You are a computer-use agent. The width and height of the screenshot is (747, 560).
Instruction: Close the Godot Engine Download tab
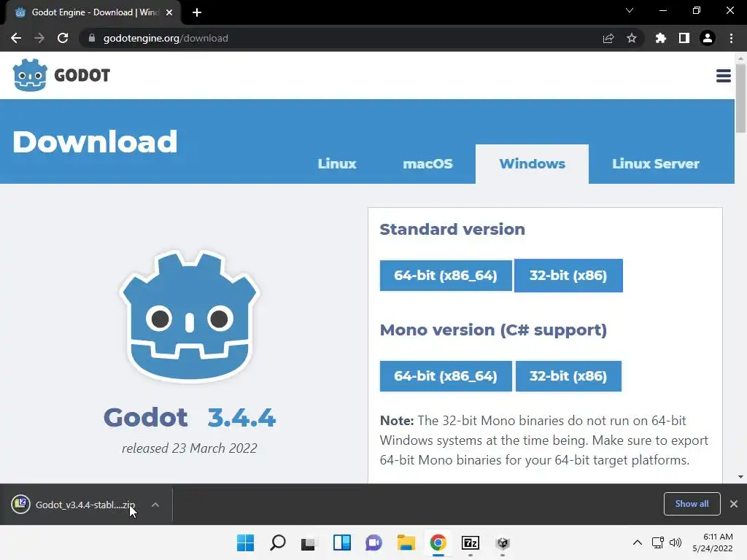(x=169, y=13)
